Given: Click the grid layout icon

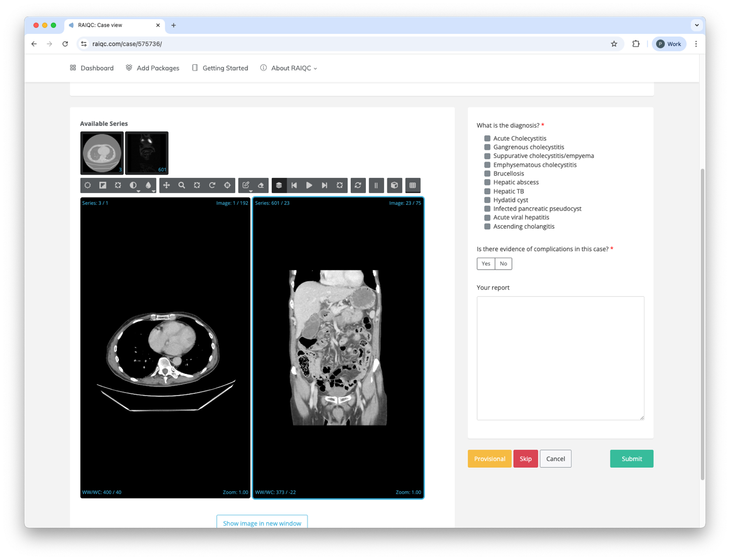Looking at the screenshot, I should pos(413,185).
